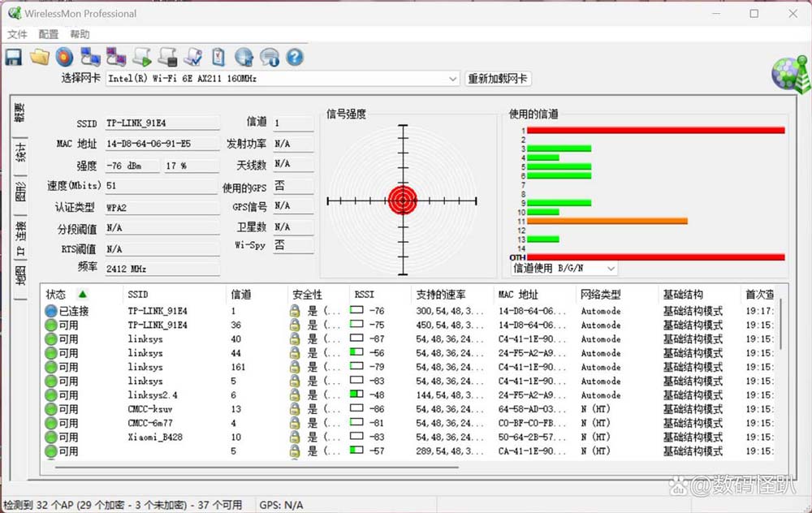Click the globe toolbar icon
The image size is (812, 513).
click(x=244, y=57)
